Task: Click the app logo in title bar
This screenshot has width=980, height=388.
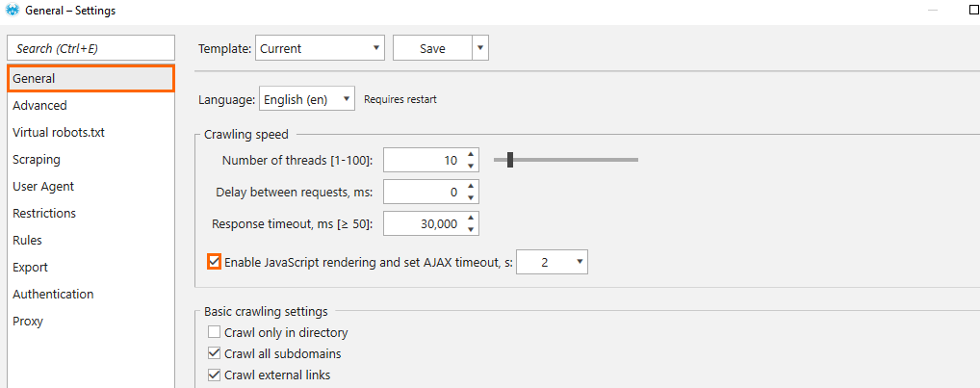Action: click(x=13, y=11)
